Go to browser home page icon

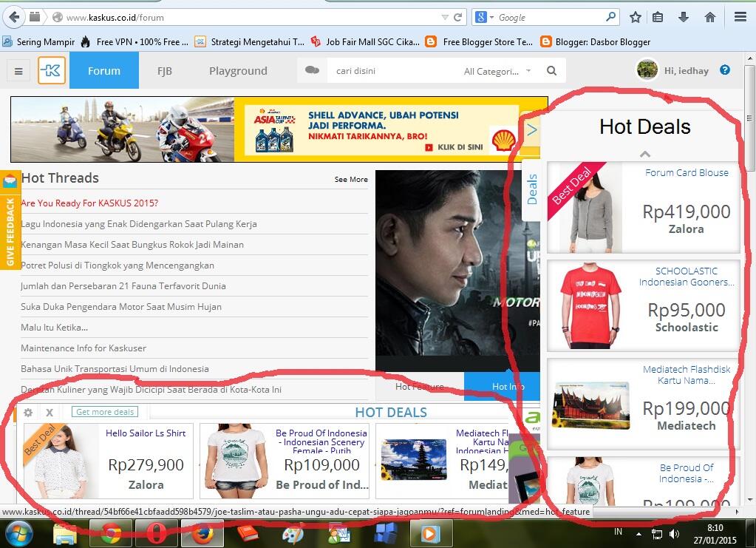click(x=709, y=17)
